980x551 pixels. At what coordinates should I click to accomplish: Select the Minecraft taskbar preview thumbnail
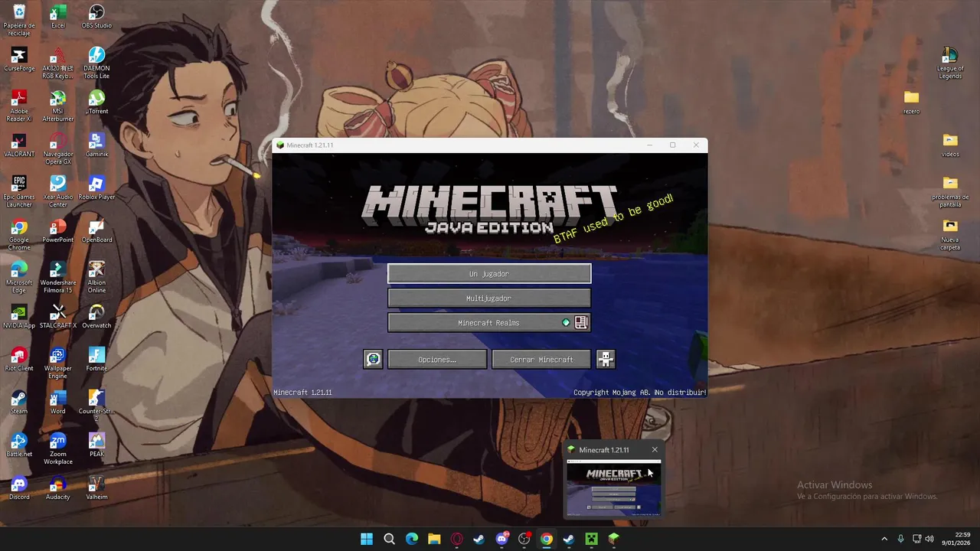pyautogui.click(x=613, y=487)
